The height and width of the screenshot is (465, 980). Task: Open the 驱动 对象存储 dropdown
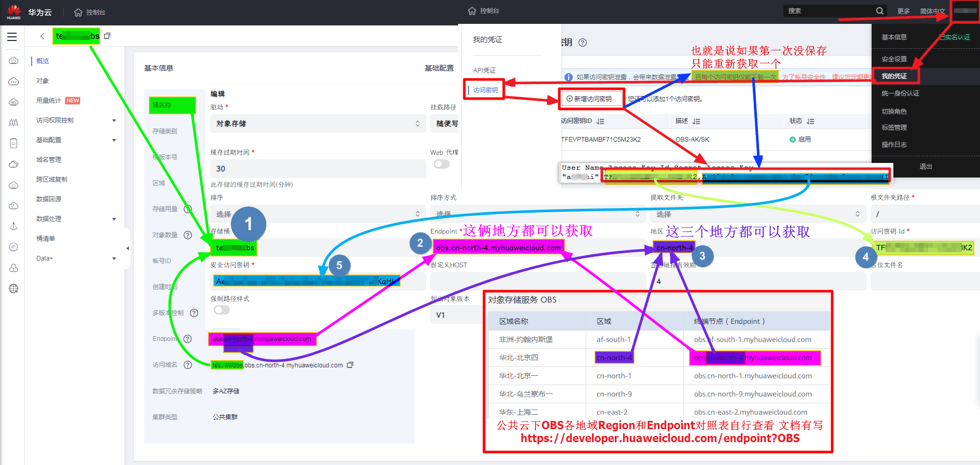(318, 124)
